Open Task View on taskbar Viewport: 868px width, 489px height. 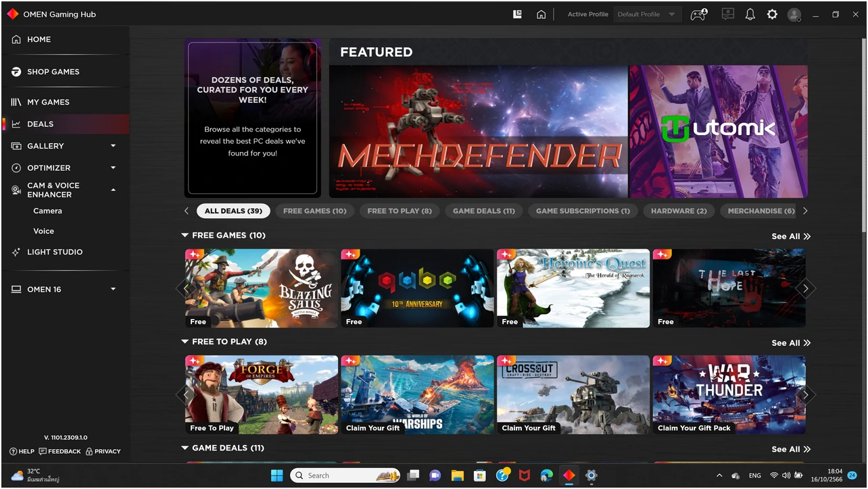tap(413, 475)
